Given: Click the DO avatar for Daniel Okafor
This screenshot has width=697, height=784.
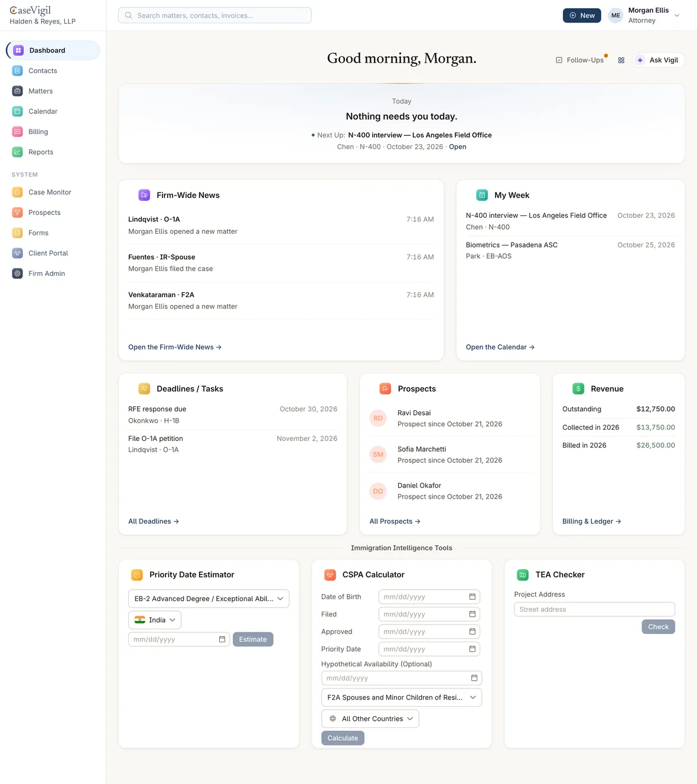Looking at the screenshot, I should (378, 491).
